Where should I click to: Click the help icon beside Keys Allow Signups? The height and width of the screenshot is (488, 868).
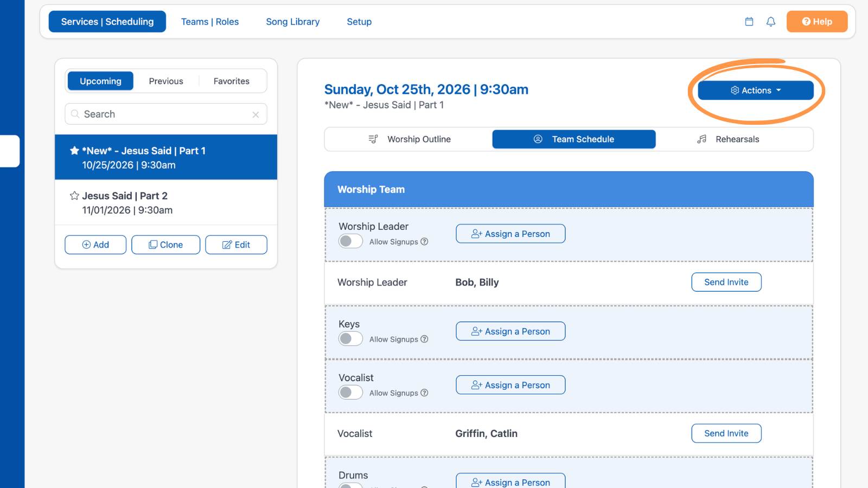424,339
